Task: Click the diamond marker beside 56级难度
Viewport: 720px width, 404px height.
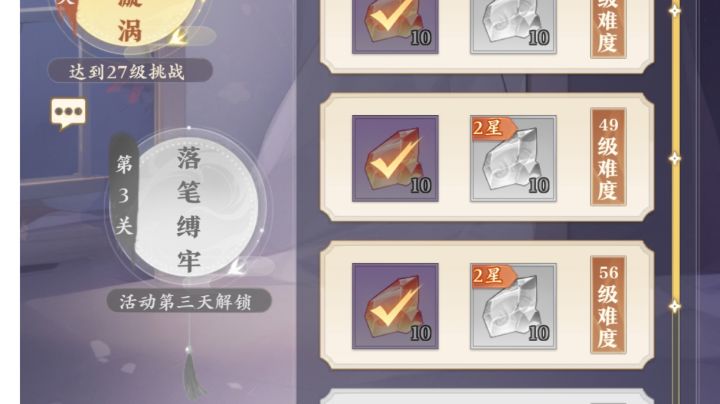Action: click(674, 307)
